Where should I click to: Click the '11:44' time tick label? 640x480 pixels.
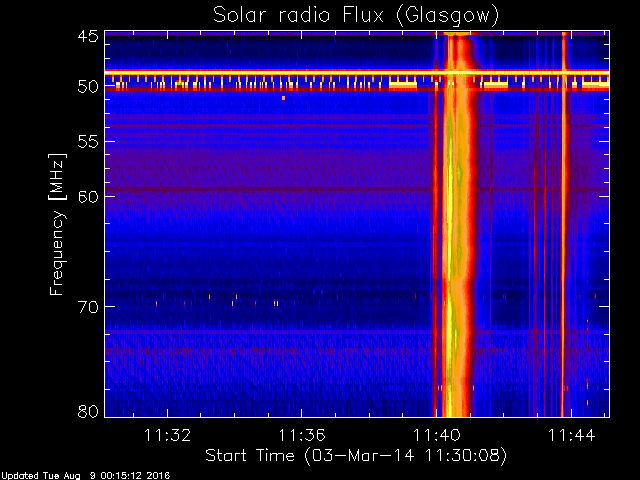click(x=571, y=435)
